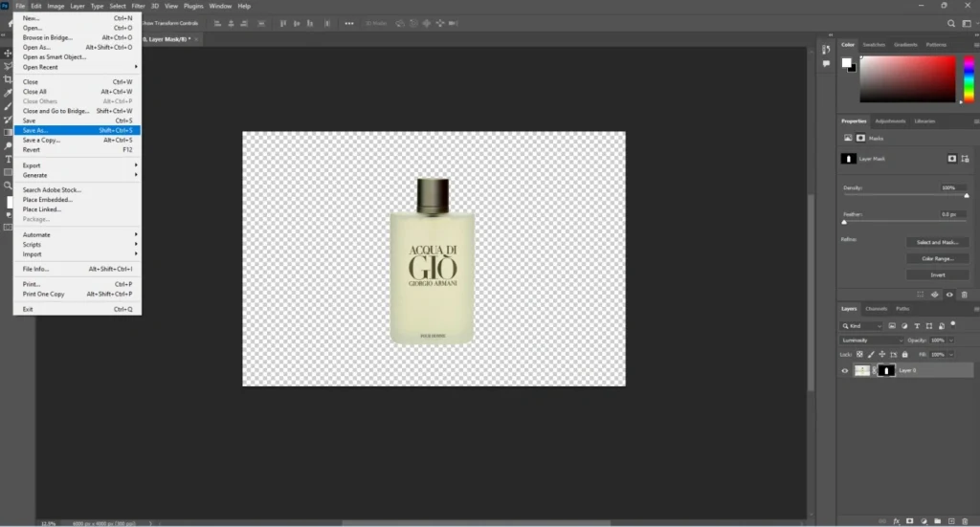Click the Density value field showing 100%
Viewport: 980px width, 527px height.
click(953, 187)
